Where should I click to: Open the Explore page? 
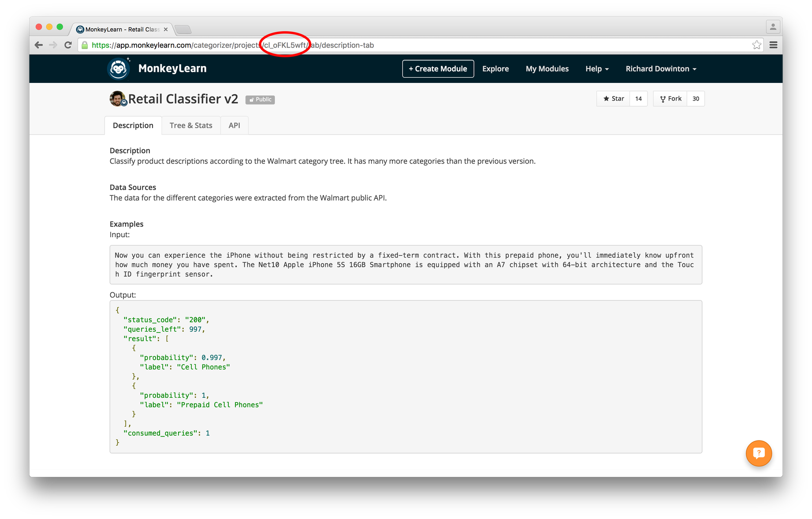coord(495,69)
